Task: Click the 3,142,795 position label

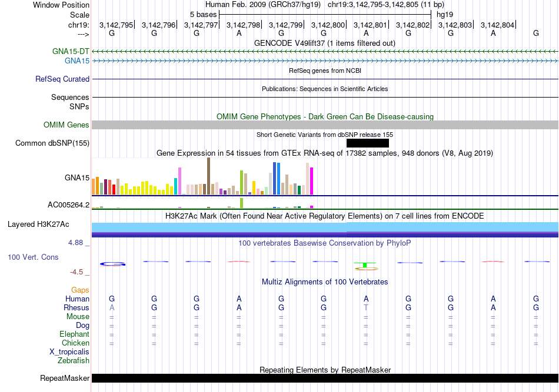Action: pyautogui.click(x=117, y=25)
